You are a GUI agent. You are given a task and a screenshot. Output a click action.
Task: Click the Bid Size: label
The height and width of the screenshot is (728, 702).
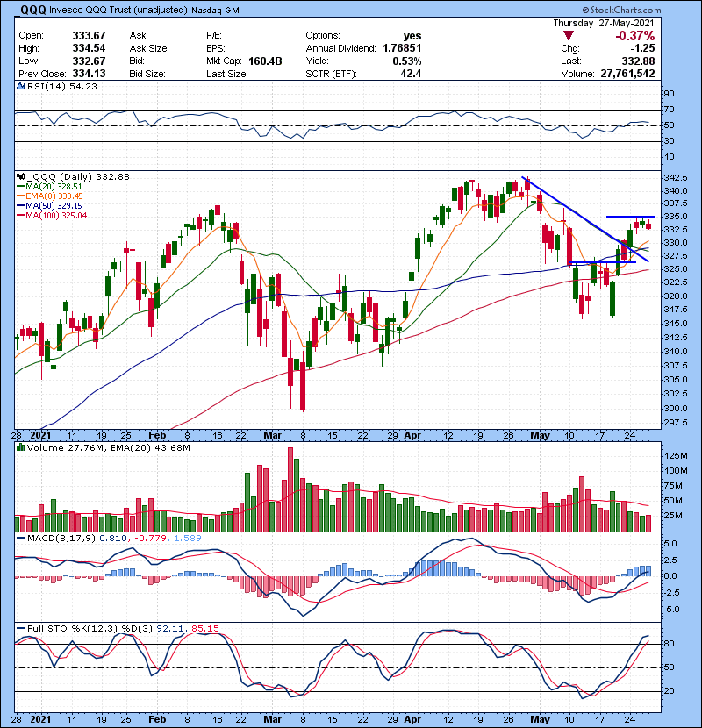(x=147, y=74)
